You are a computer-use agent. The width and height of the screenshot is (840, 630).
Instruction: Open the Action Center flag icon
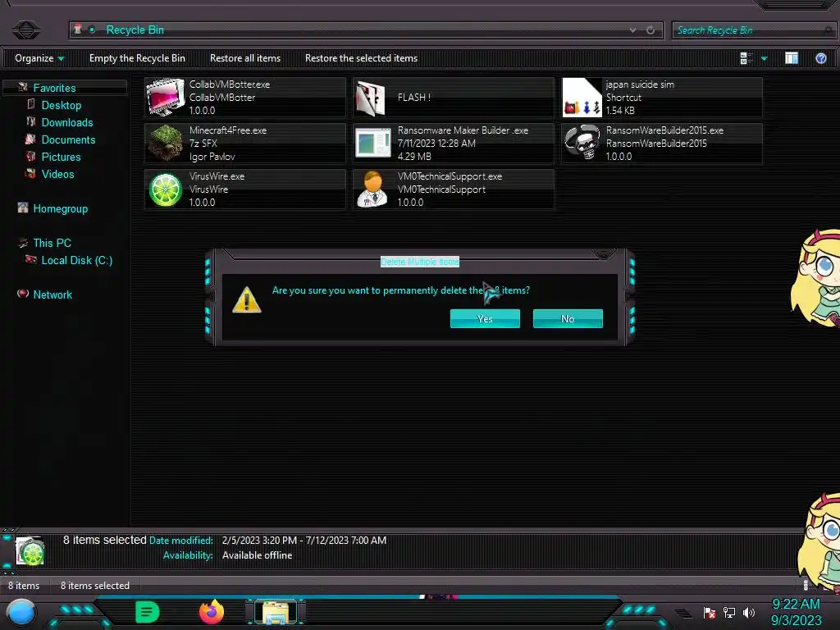[710, 612]
